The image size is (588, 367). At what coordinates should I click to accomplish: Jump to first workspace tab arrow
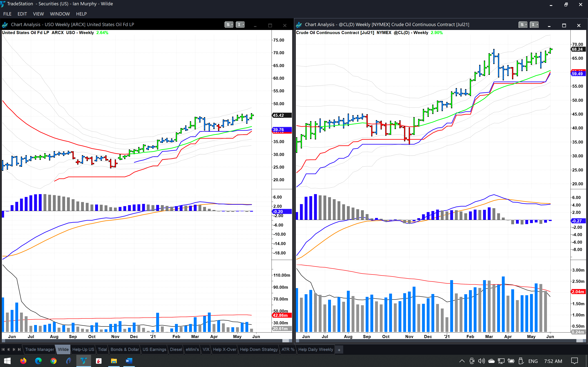pyautogui.click(x=3, y=349)
